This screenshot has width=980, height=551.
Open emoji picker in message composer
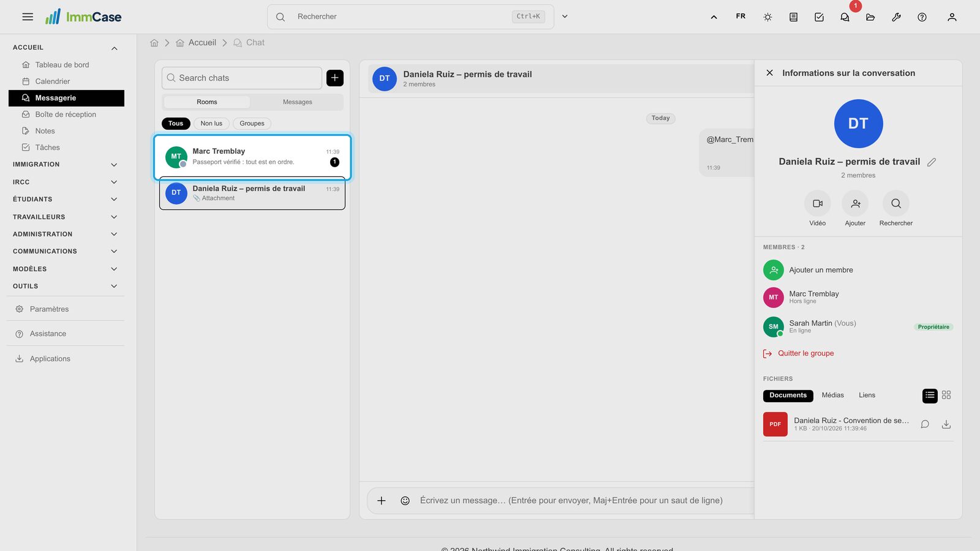point(405,501)
